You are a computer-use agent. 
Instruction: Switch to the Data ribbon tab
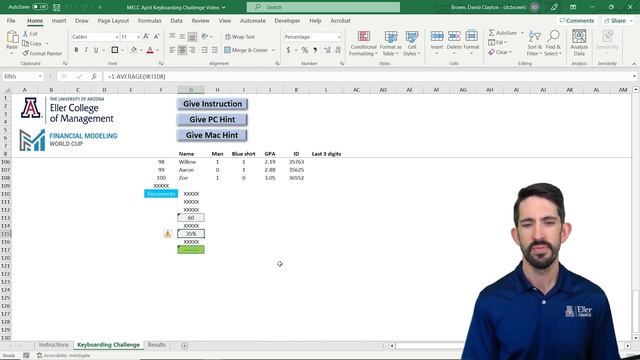[x=176, y=20]
